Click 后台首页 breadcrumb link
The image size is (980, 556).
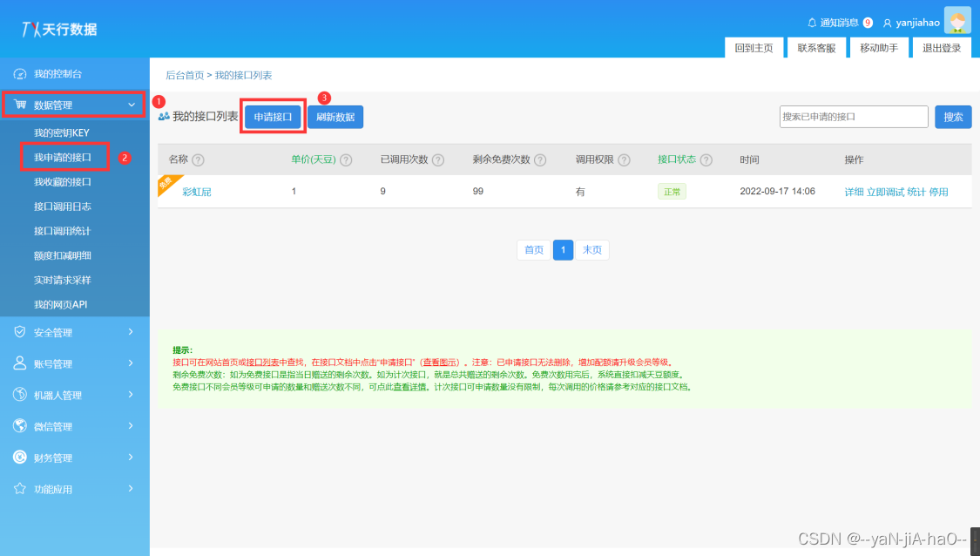(x=185, y=75)
